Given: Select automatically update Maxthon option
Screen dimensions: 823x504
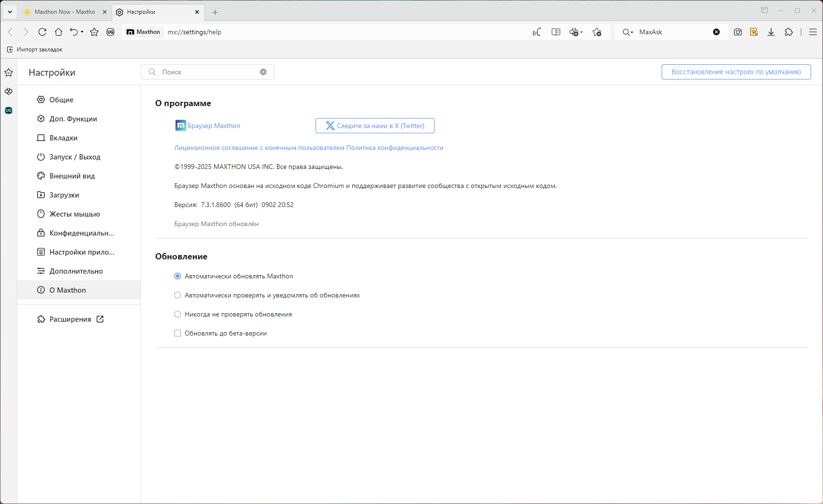Looking at the screenshot, I should click(178, 276).
